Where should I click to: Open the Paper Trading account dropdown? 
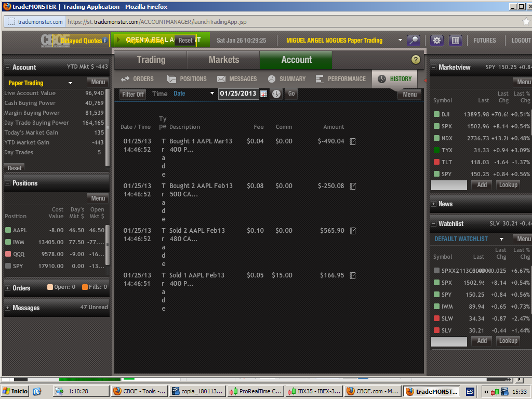click(70, 83)
